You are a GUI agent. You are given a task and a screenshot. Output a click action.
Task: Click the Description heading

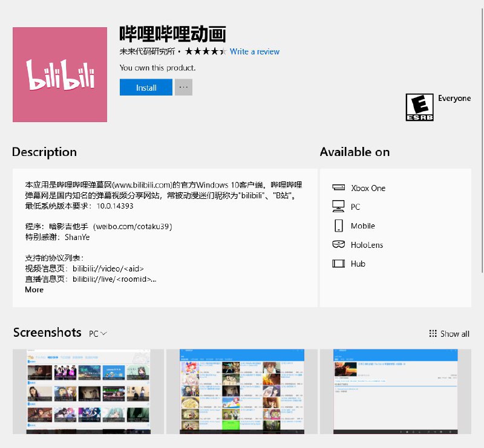click(44, 152)
